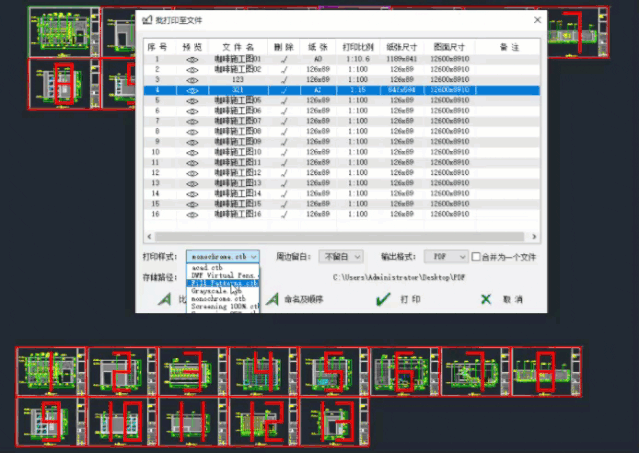The height and width of the screenshot is (453, 639).
Task: Open preview eye icon of row 7
Action: click(193, 121)
